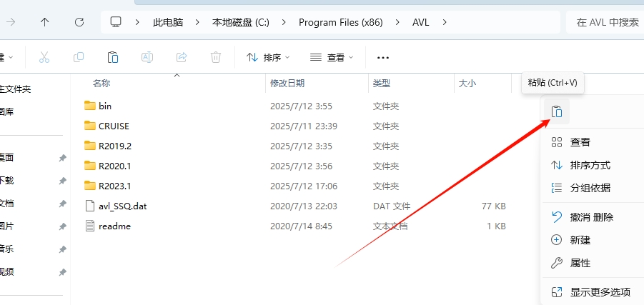This screenshot has height=305, width=644.
Task: Choose 显示更多选项 in the context menu
Action: 593,292
